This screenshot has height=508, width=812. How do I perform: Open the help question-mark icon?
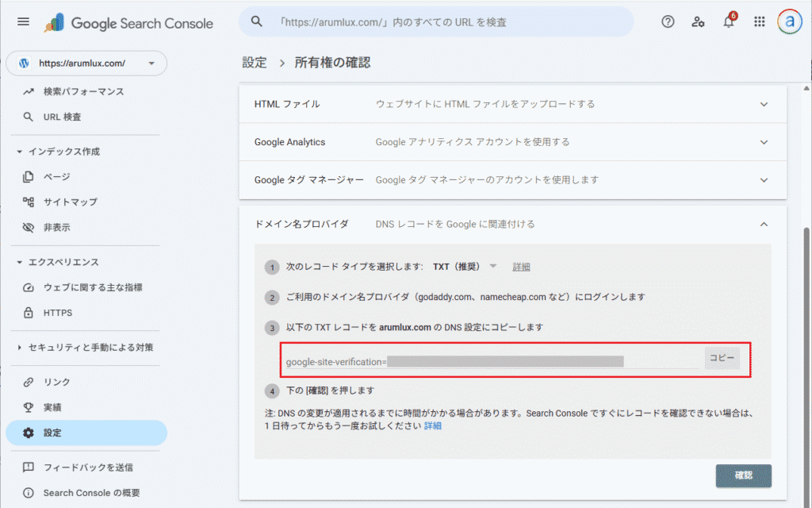tap(667, 21)
